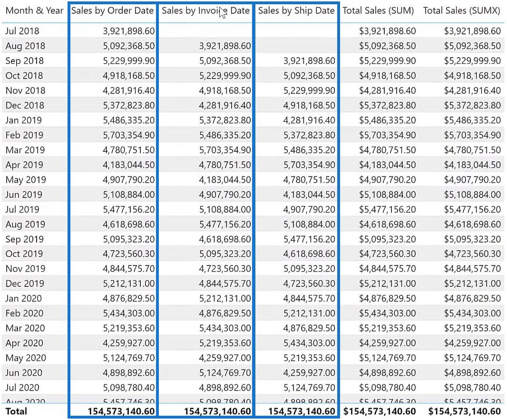Select the Jan 2019 row label

24,120
